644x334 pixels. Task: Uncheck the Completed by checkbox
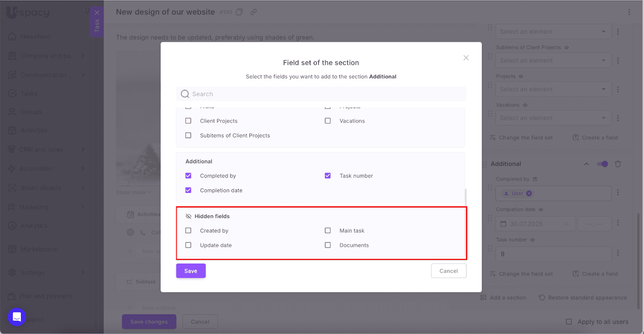pyautogui.click(x=188, y=176)
